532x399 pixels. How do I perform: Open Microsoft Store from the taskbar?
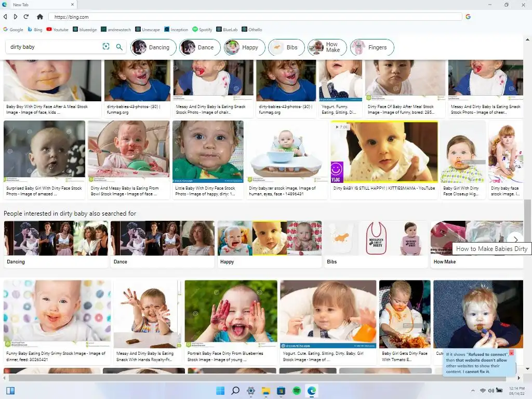click(281, 391)
